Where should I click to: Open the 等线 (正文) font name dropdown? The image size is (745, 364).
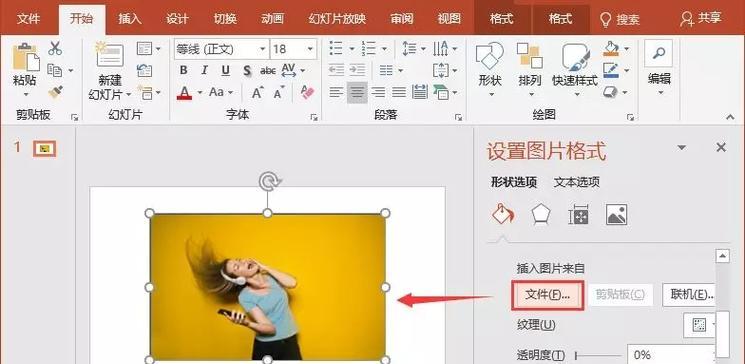point(262,49)
